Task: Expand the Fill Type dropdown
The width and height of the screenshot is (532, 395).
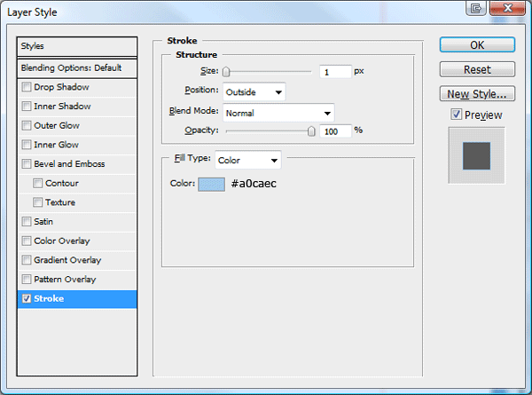Action: click(248, 160)
